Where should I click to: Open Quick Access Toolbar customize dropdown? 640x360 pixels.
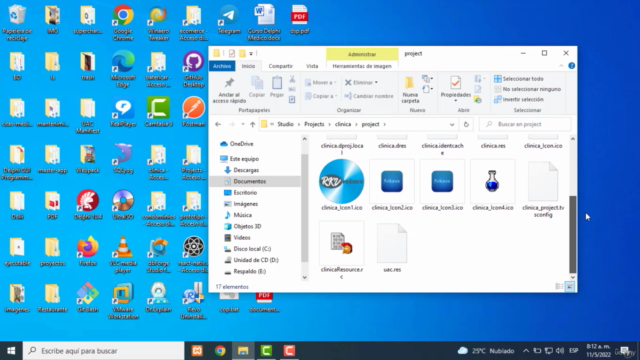coord(251,53)
